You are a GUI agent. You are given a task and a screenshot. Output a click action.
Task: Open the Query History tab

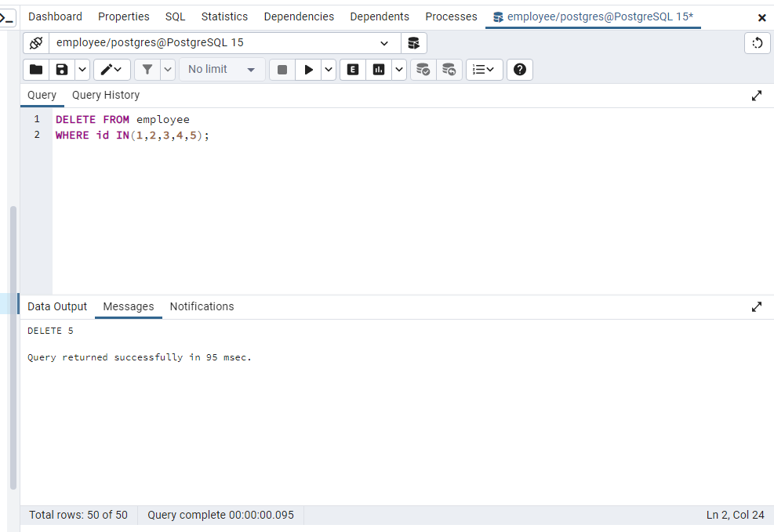[x=106, y=95]
